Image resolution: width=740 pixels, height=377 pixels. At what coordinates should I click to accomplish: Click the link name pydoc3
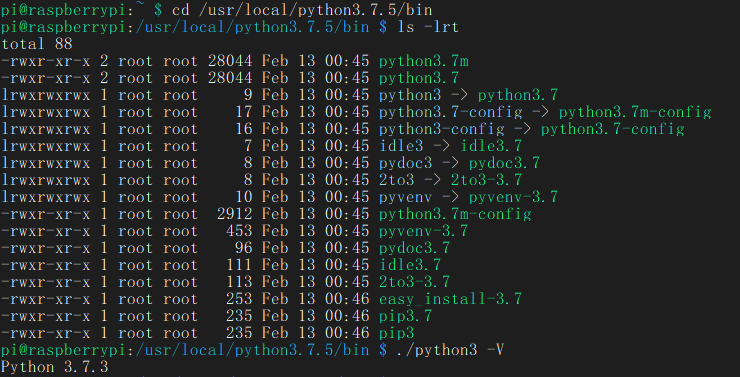coord(405,163)
